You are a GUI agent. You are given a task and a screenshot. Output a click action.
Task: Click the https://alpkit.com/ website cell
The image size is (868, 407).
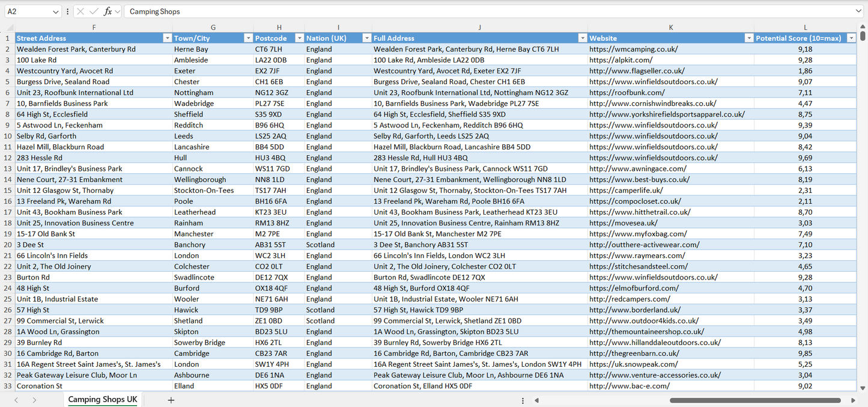[621, 60]
